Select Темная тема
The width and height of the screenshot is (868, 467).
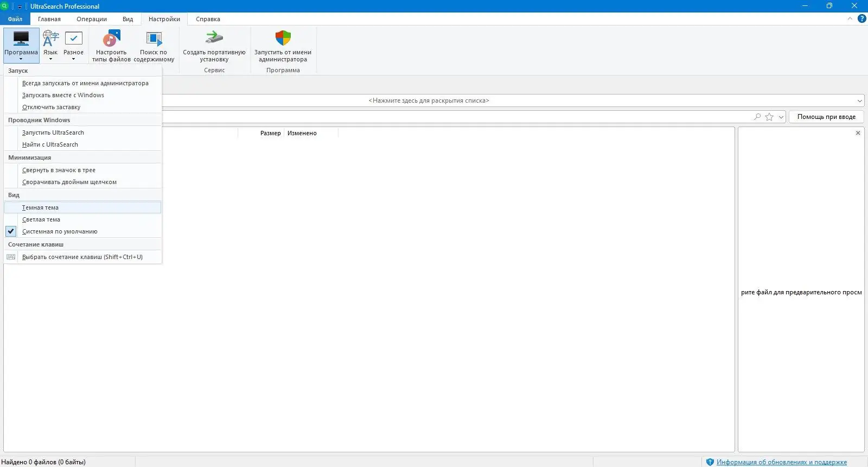tap(82, 207)
